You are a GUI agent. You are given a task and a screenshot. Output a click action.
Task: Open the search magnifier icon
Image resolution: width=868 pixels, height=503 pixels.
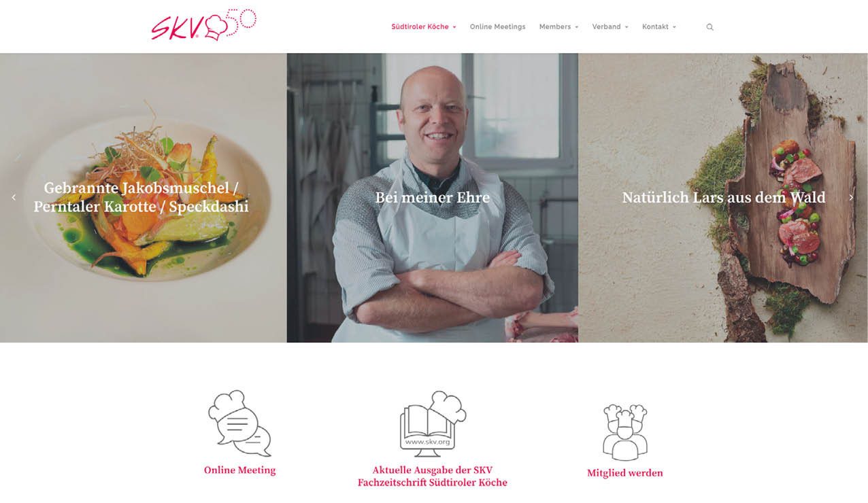pos(710,27)
